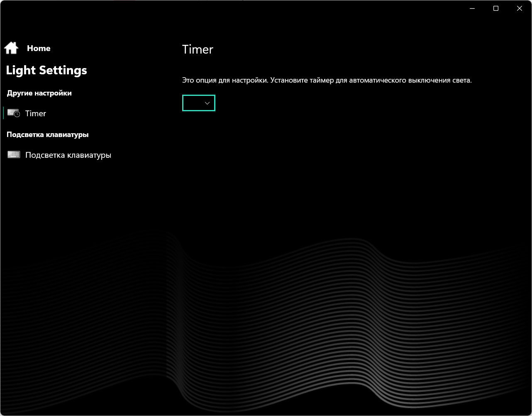Open the Подсветка клавиатуры sidebar item
Image resolution: width=532 pixels, height=416 pixels.
pos(68,155)
